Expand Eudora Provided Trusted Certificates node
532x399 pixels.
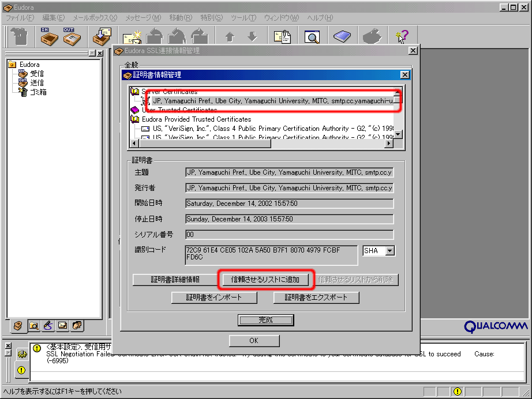(x=134, y=119)
